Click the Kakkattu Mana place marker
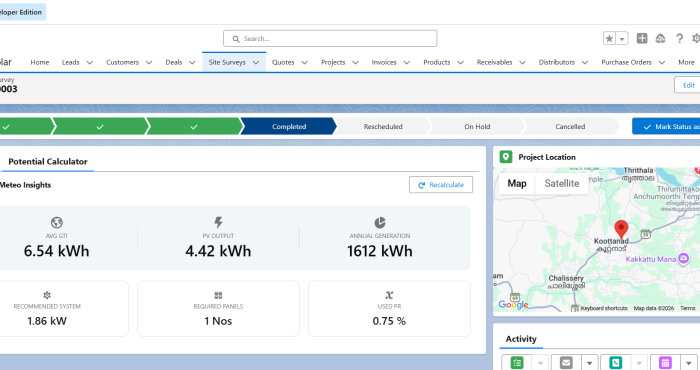Viewport: 700px width, 370px height. [x=683, y=258]
